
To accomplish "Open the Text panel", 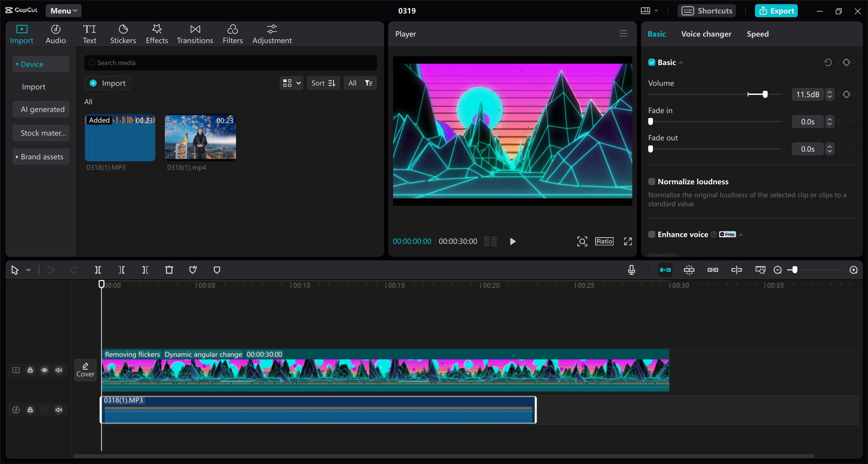I will (x=90, y=34).
